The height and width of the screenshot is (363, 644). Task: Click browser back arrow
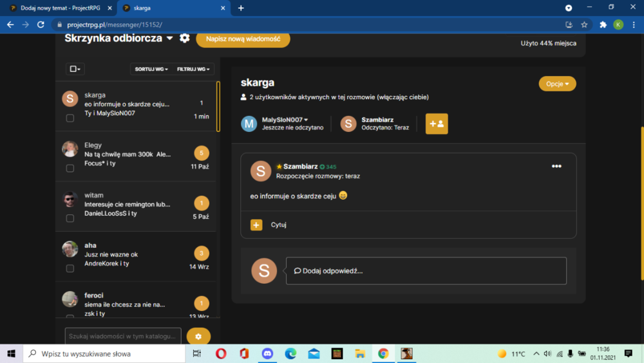[10, 24]
